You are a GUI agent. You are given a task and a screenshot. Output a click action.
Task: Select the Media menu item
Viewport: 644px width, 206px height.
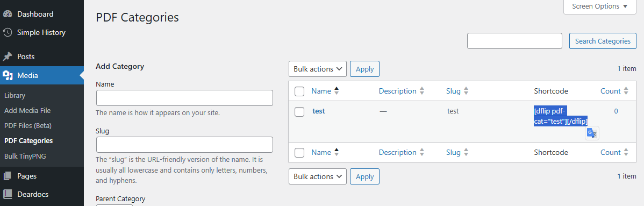click(42, 75)
